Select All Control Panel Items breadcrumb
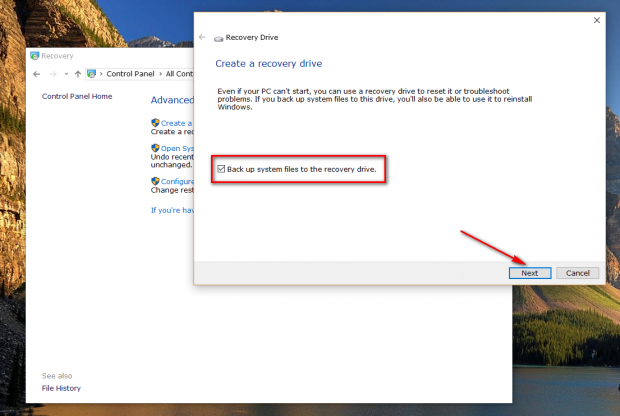 (180, 74)
